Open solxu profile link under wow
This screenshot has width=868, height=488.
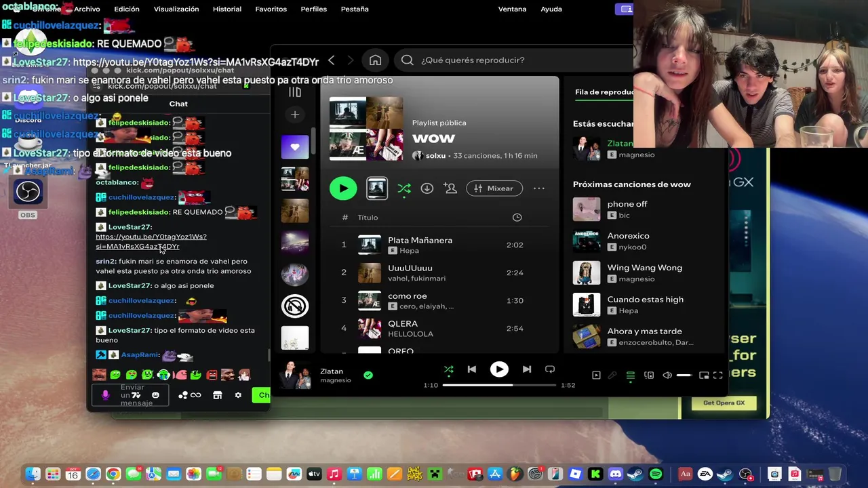[x=435, y=156]
